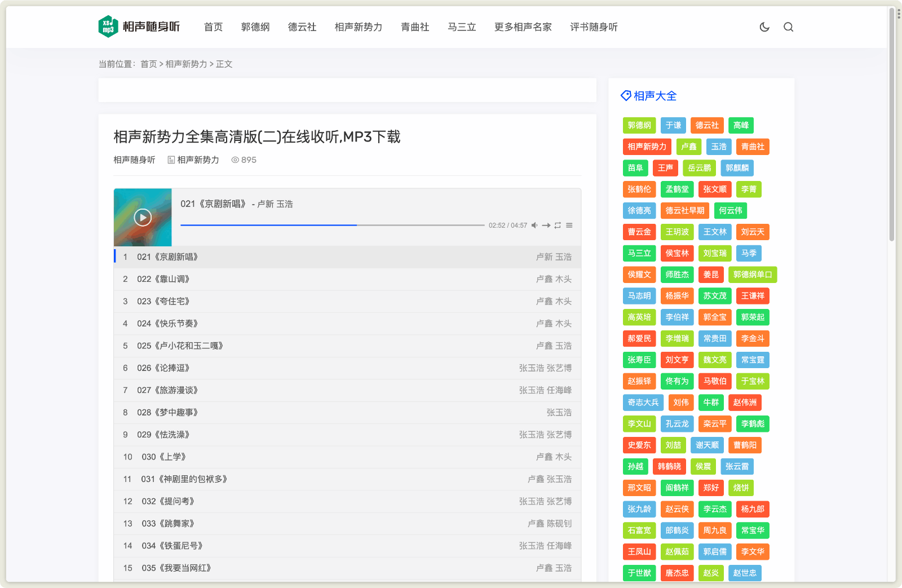Click the page's vertical scrollbar
The image size is (902, 588).
(x=892, y=124)
